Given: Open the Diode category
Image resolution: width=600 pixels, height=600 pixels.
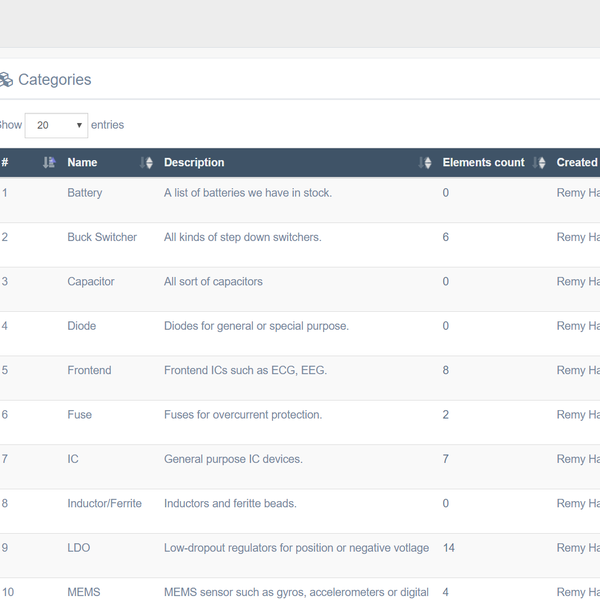Looking at the screenshot, I should 83,326.
